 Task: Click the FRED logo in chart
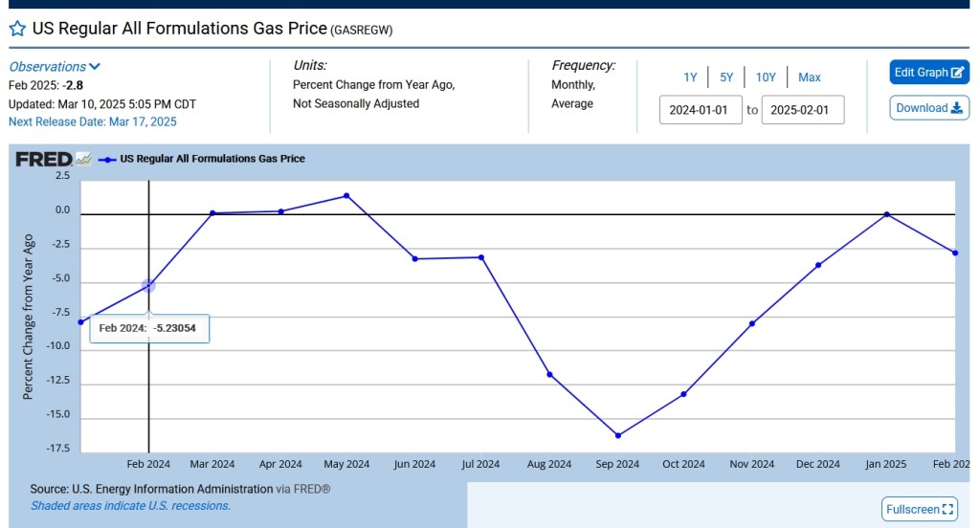[x=44, y=159]
